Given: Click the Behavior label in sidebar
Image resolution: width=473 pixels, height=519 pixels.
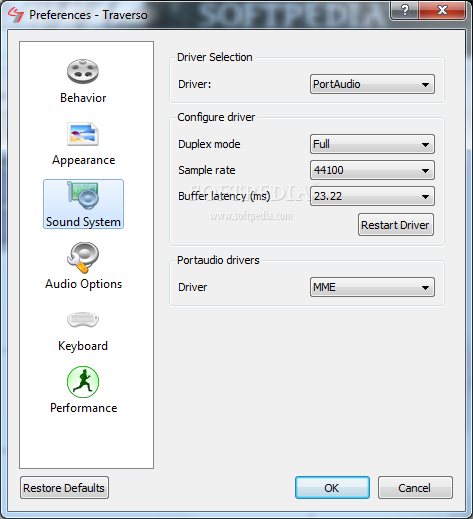Looking at the screenshot, I should coord(83,98).
